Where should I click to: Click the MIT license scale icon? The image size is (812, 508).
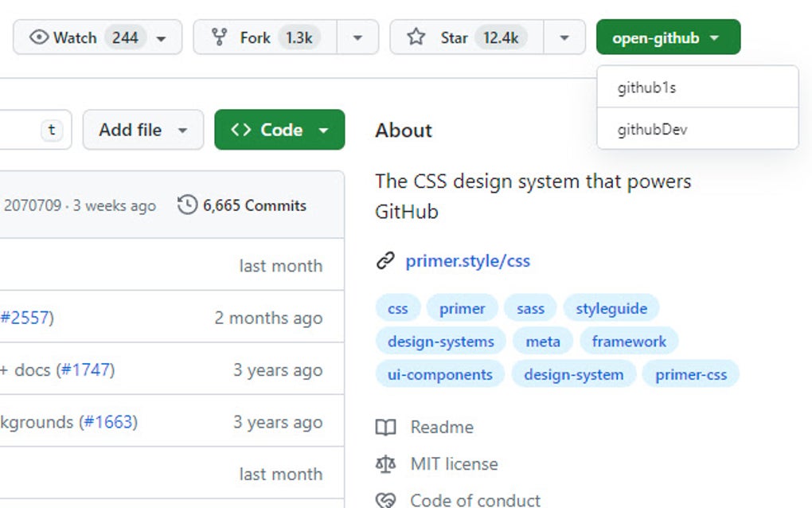[385, 464]
